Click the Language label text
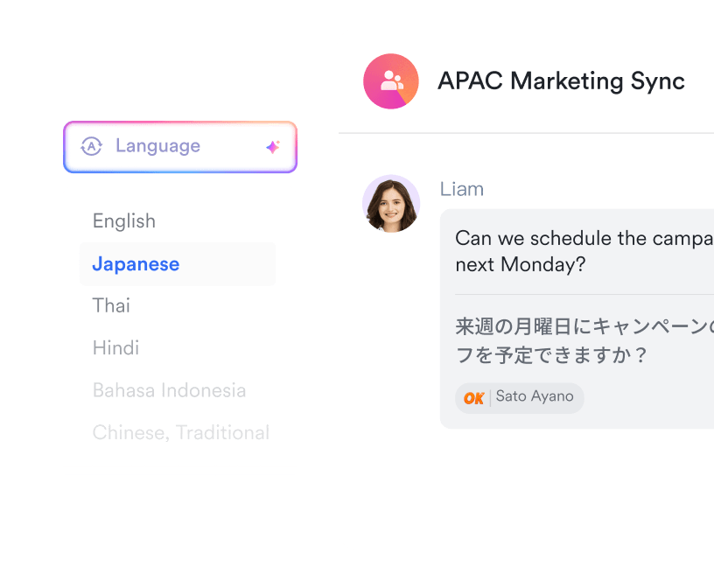This screenshot has height=588, width=714. (157, 146)
